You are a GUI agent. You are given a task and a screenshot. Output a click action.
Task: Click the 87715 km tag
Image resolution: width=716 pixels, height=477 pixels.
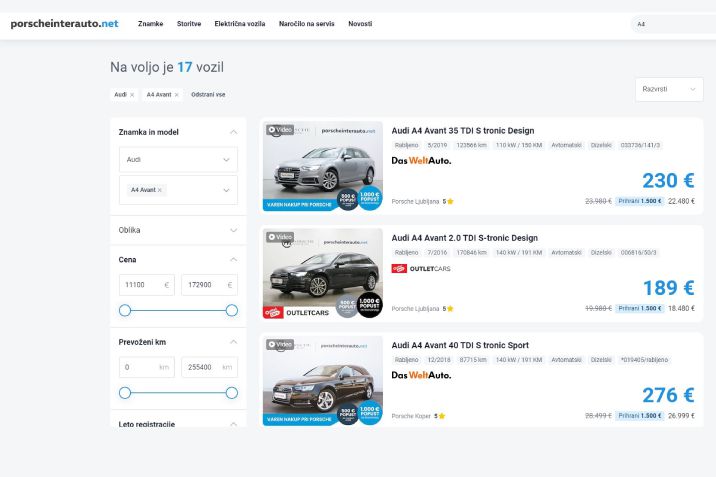tap(473, 360)
